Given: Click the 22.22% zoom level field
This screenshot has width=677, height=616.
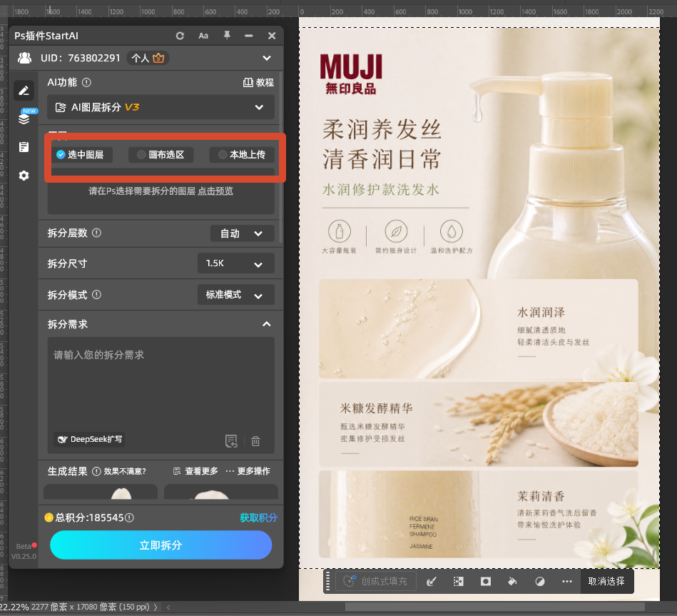Looking at the screenshot, I should pyautogui.click(x=14, y=607).
